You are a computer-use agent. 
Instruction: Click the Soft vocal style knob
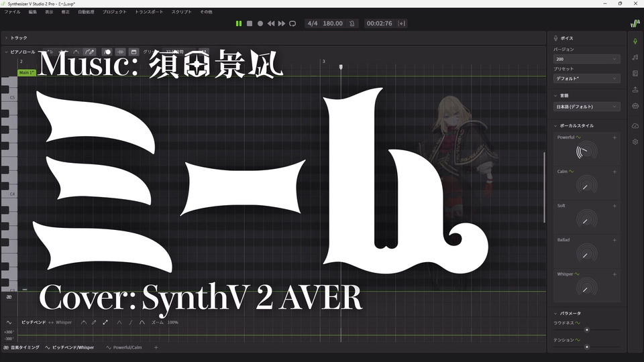tap(586, 220)
